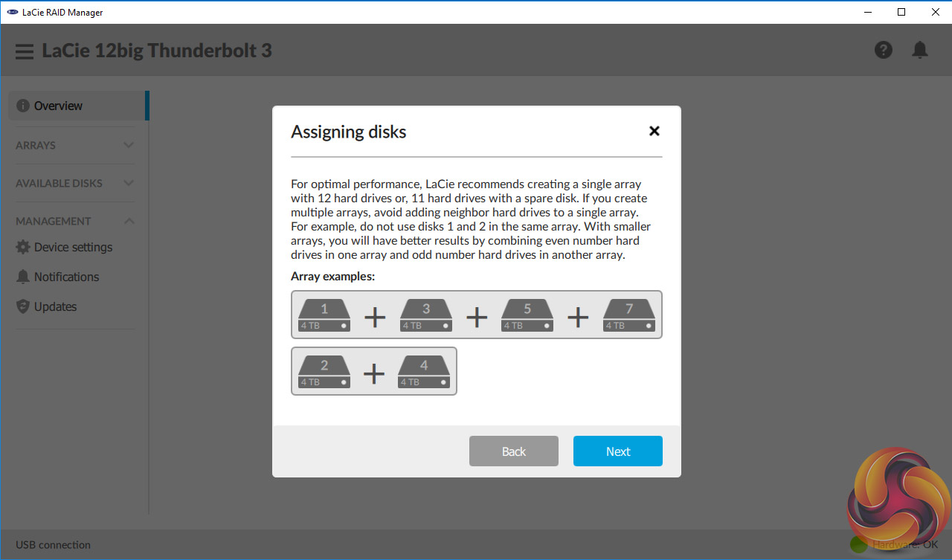This screenshot has height=560, width=952.
Task: Maximize the LaCie RAID Manager window
Action: (901, 12)
